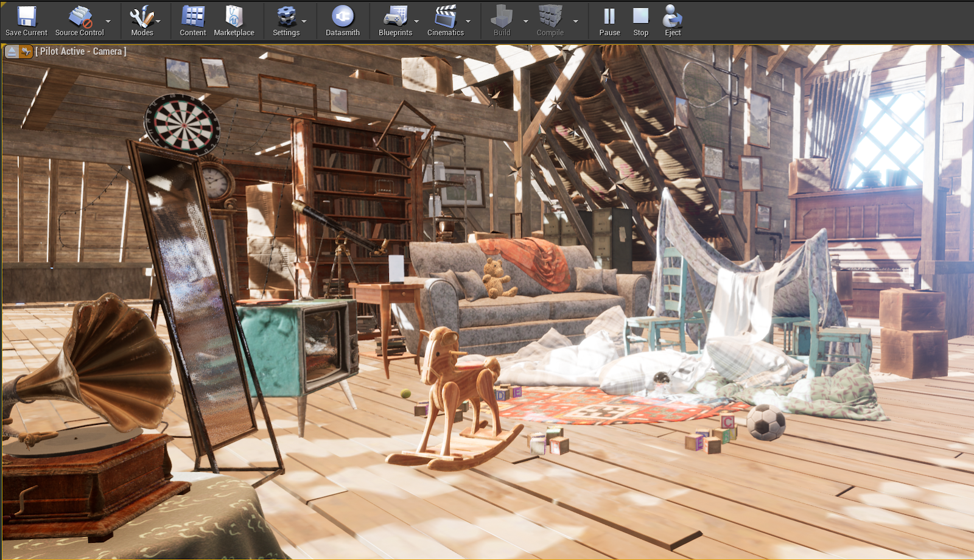This screenshot has height=560, width=974.
Task: Stop piloting via the eject arrow icon
Action: (11, 52)
